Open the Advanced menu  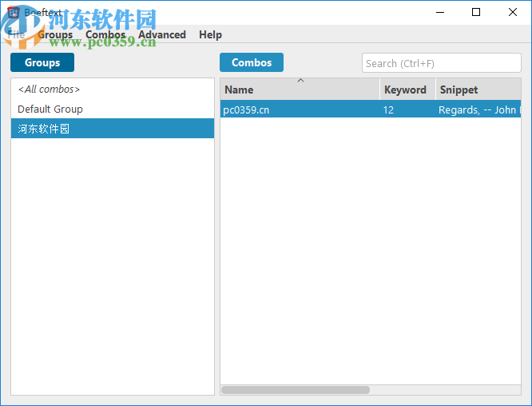[x=162, y=34]
